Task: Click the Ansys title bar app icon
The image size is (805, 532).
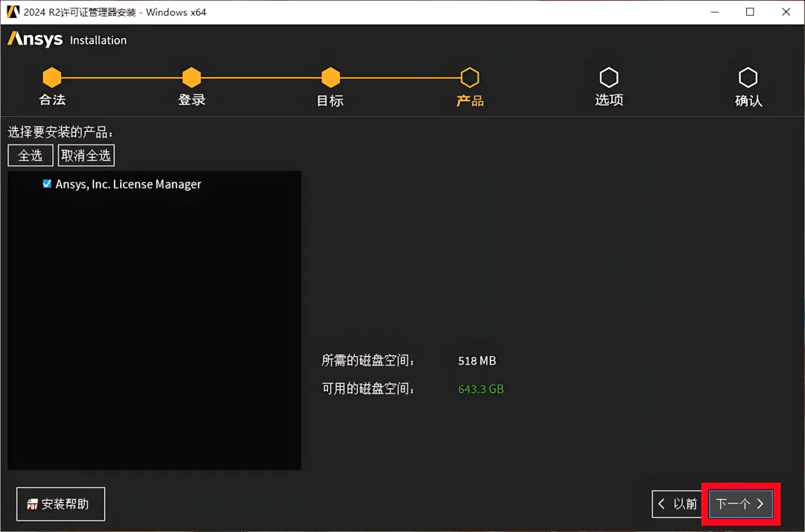Action: [13, 12]
